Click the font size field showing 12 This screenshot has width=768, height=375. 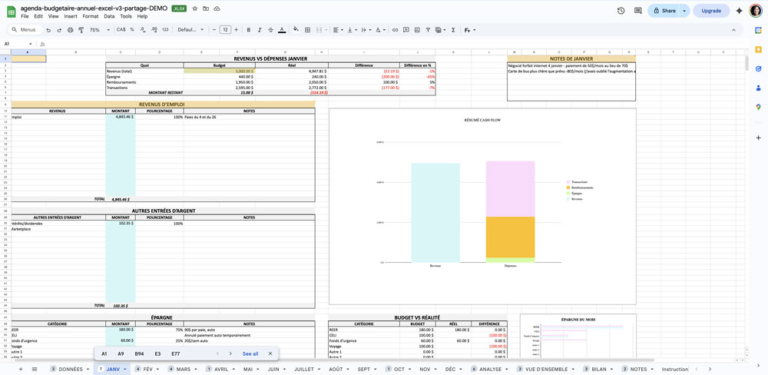click(225, 30)
